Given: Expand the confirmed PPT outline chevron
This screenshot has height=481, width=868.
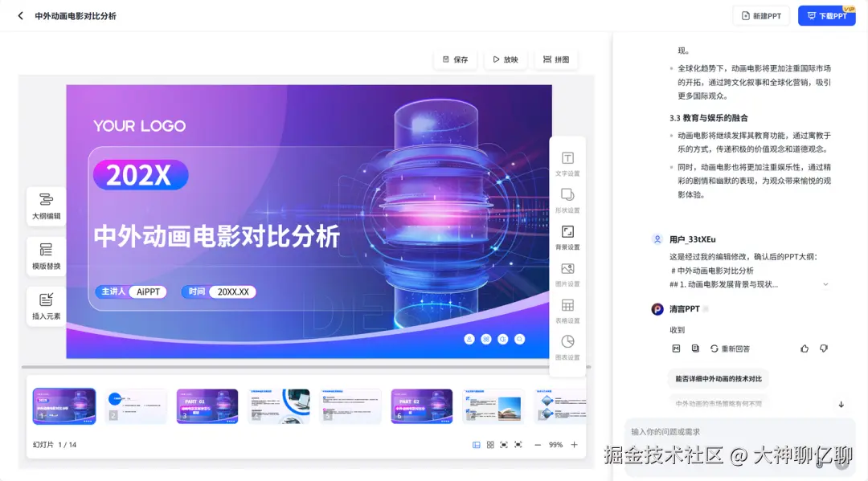Looking at the screenshot, I should 826,284.
